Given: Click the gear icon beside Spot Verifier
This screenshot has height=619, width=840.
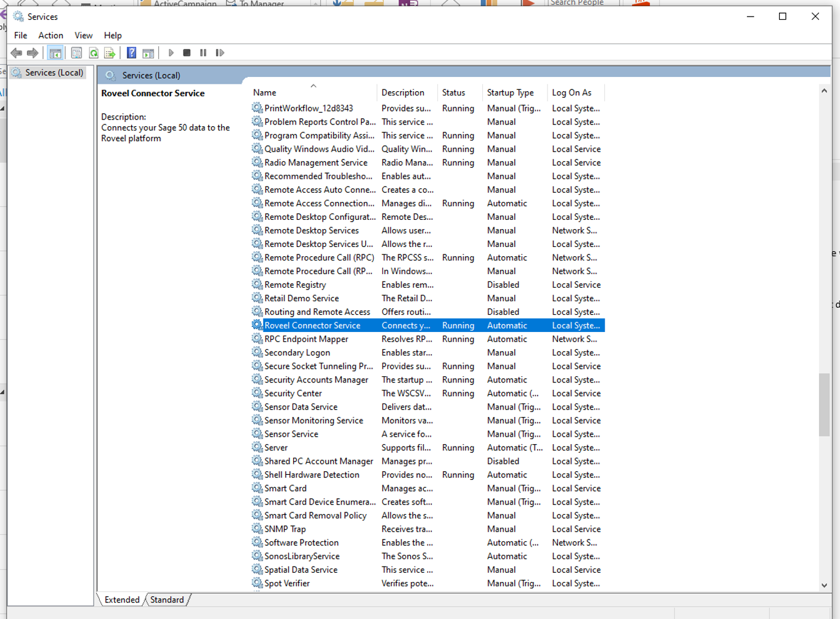Looking at the screenshot, I should [257, 583].
